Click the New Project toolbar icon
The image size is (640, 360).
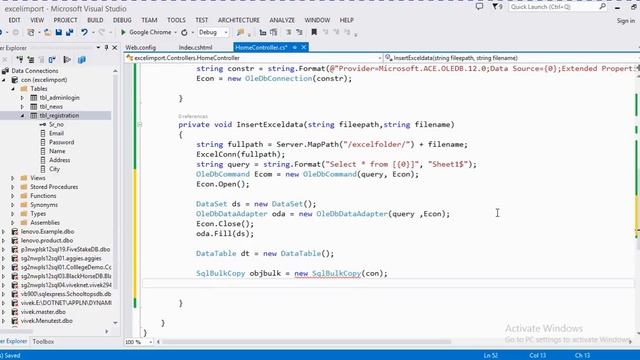tap(31, 32)
